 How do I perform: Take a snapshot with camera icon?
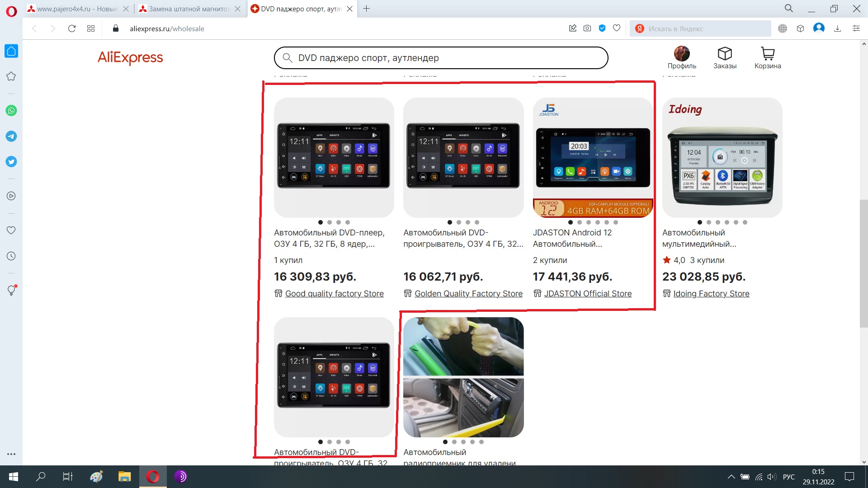coord(587,28)
